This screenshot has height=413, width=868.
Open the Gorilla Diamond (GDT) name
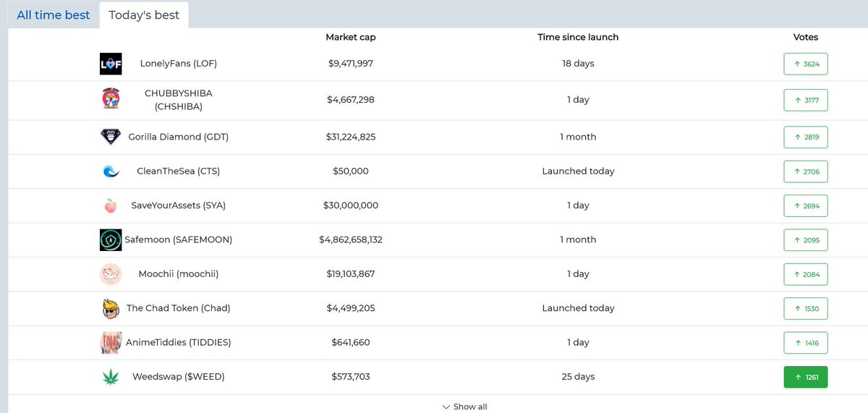click(179, 137)
